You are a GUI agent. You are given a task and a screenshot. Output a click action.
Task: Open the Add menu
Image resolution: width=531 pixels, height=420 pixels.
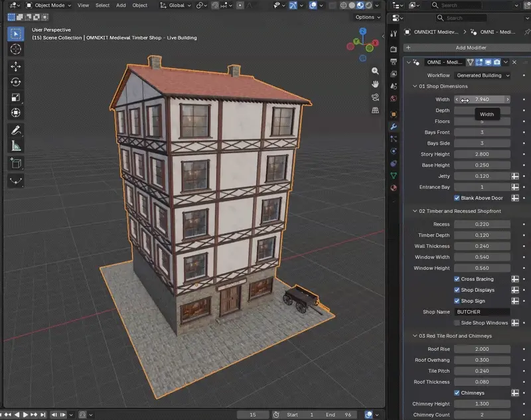pyautogui.click(x=121, y=5)
